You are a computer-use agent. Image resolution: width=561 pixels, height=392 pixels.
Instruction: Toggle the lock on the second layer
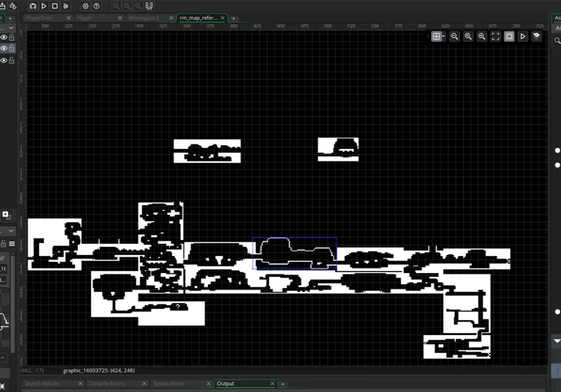(12, 48)
